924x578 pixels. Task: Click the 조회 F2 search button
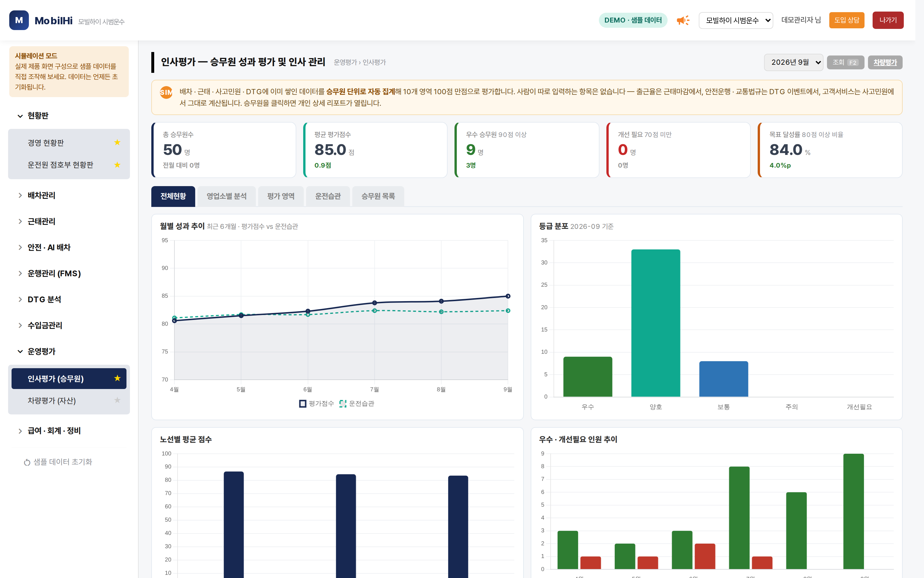click(845, 62)
